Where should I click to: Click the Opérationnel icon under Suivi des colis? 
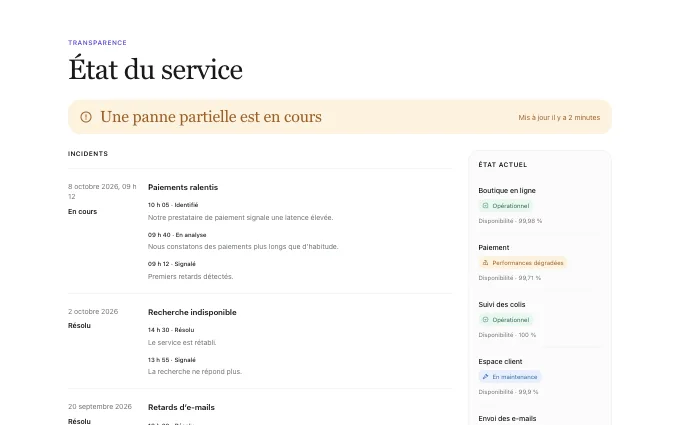pyautogui.click(x=485, y=320)
